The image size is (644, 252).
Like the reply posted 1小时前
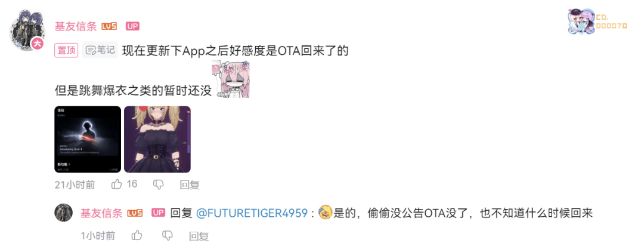tap(137, 235)
